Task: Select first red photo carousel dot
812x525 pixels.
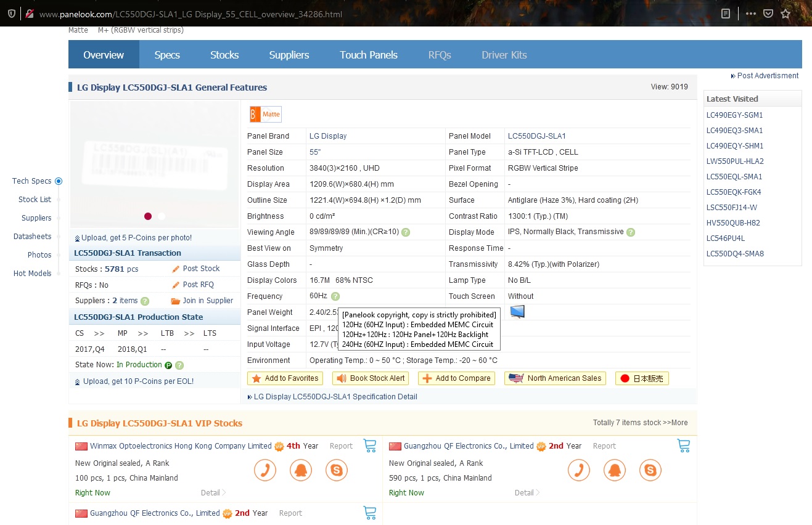Action: tap(148, 216)
